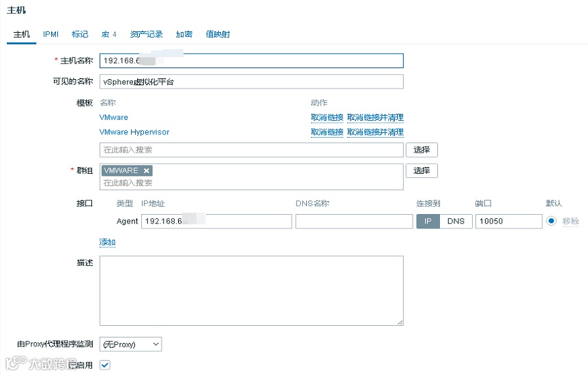The image size is (588, 375).
Task: Switch to the 主机 tab
Action: (21, 34)
